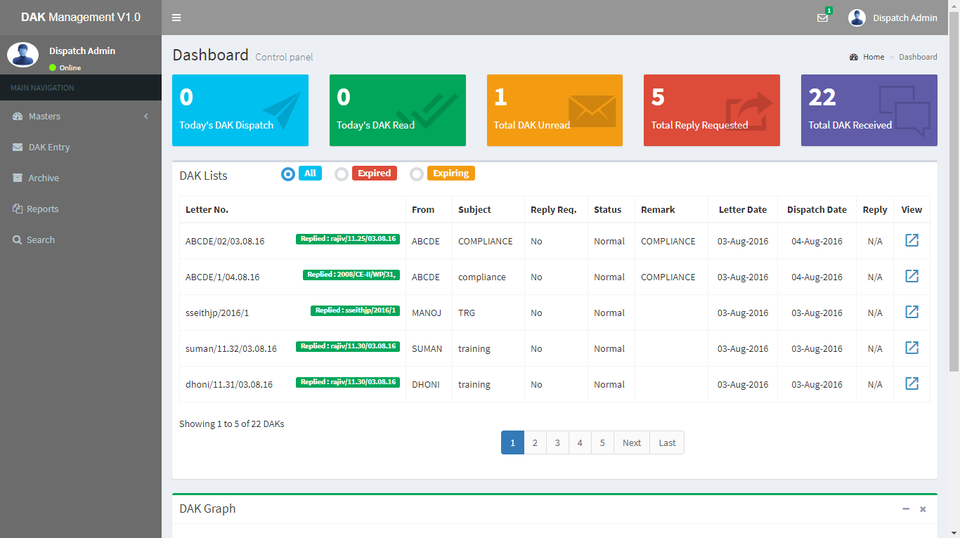Click the Home breadcrumb link

873,57
